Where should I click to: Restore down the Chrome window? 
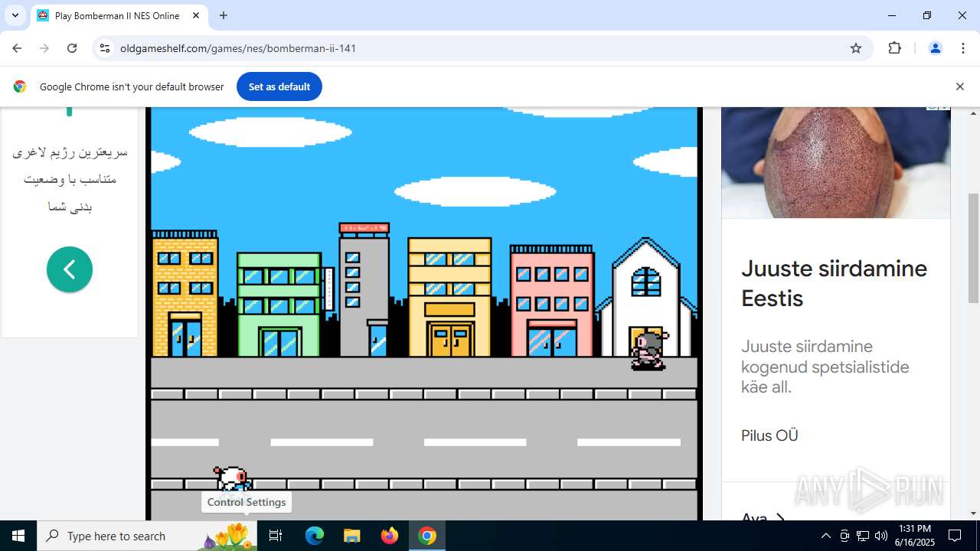[x=927, y=15]
